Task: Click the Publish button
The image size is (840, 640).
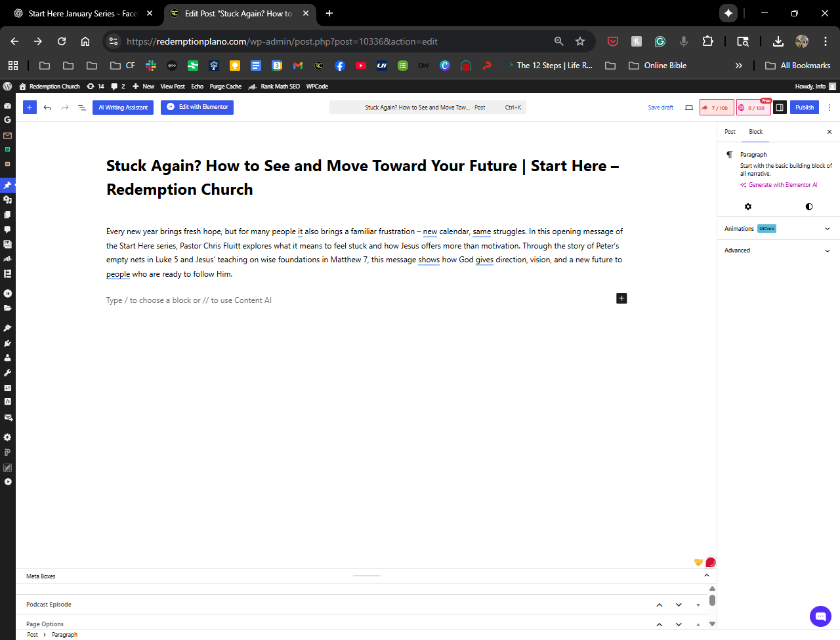Action: point(805,108)
